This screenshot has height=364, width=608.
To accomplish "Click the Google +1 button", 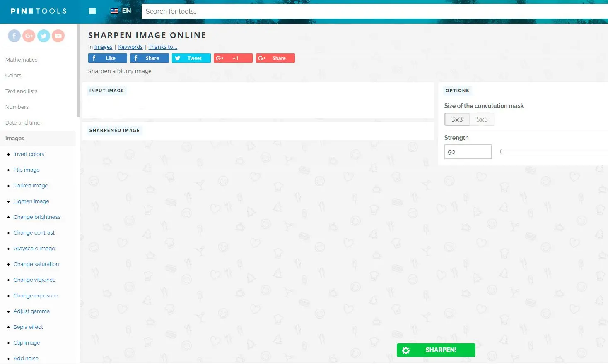I will 233,58.
